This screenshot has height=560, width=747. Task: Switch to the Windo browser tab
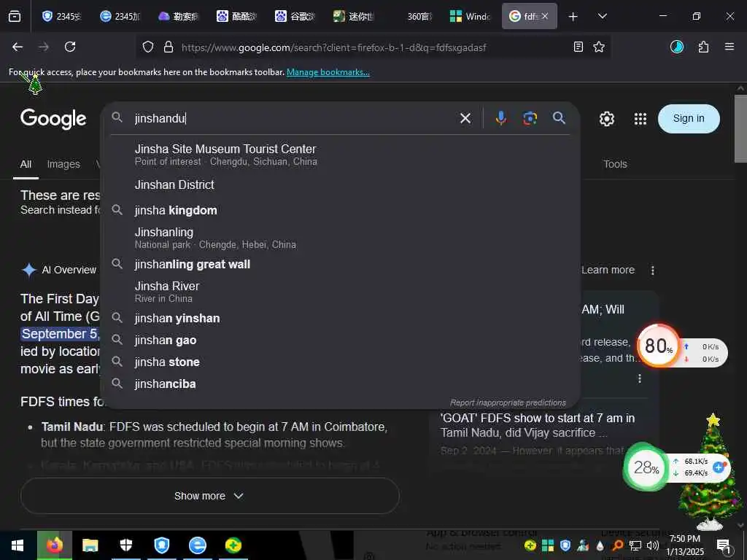coord(470,16)
